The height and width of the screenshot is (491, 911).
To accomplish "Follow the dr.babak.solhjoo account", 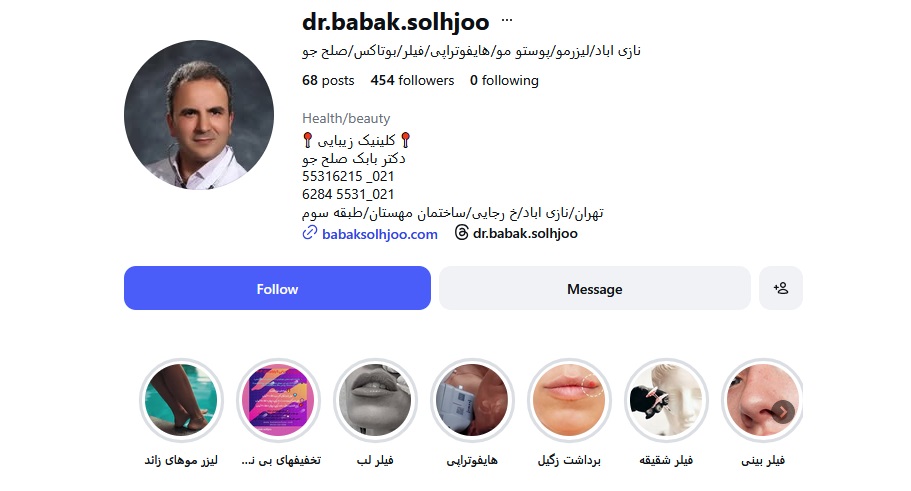I will pos(277,288).
